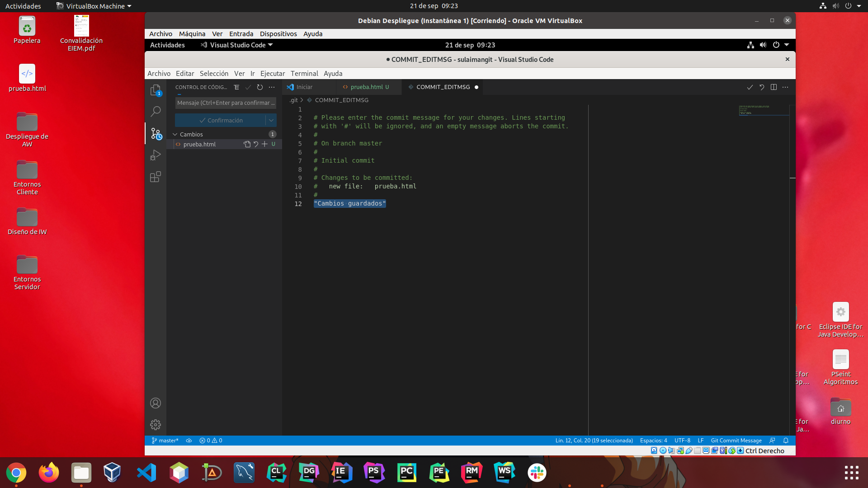Split the editor to the right
The height and width of the screenshot is (488, 868).
coord(774,87)
